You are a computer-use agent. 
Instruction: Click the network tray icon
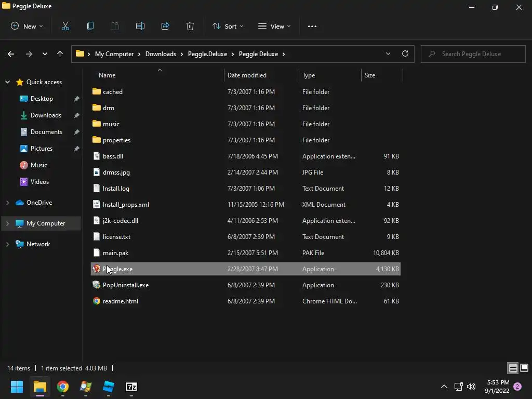[x=458, y=387]
